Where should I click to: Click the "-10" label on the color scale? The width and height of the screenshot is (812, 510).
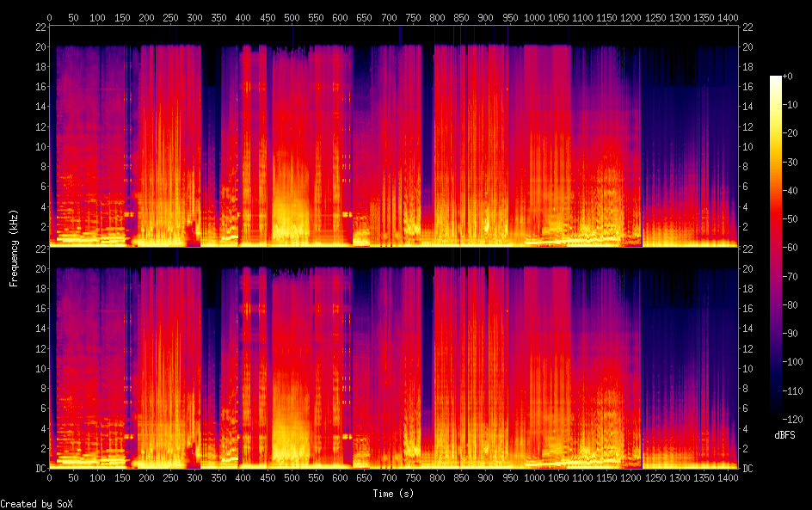(x=790, y=105)
